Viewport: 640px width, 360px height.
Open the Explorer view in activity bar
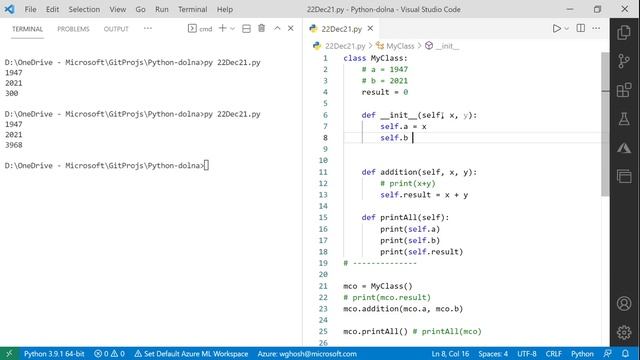click(624, 33)
